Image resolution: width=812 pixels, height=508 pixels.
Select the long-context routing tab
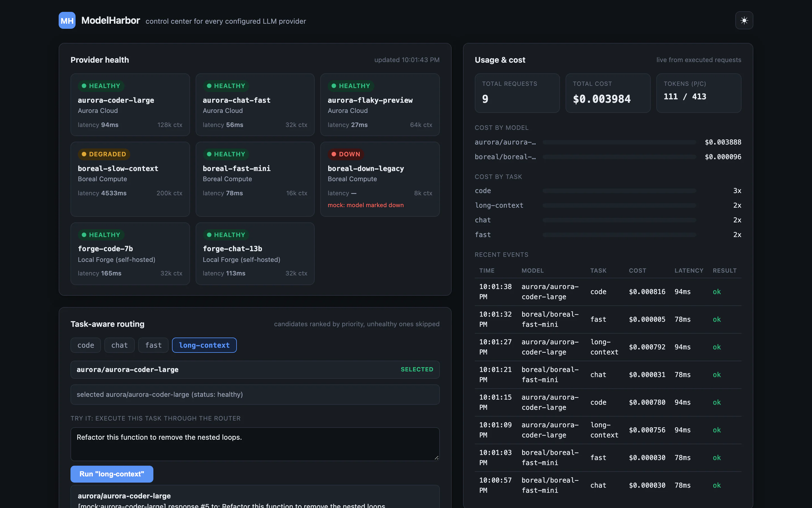pos(204,345)
